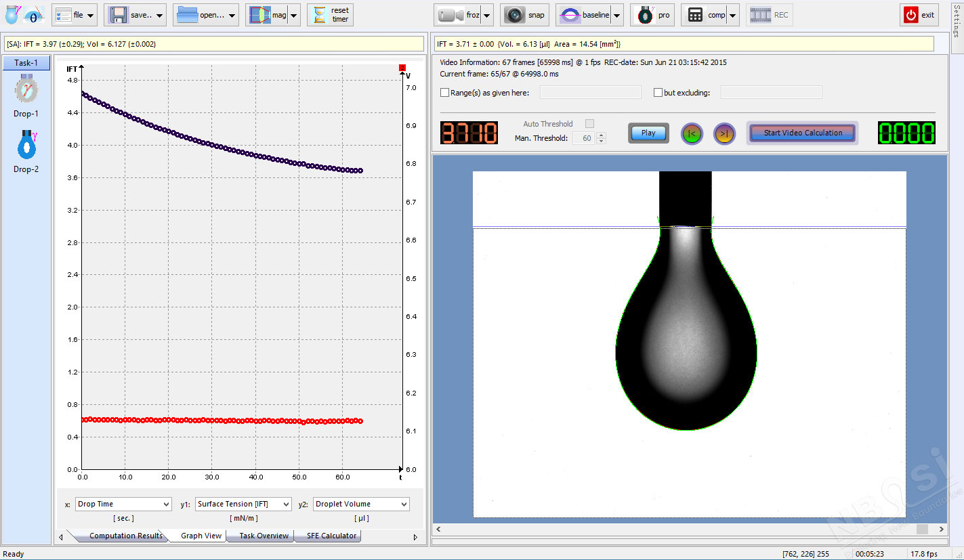Screen dimensions: 964x560
Task: Select the Drop-2 pendant drop icon
Action: point(26,144)
